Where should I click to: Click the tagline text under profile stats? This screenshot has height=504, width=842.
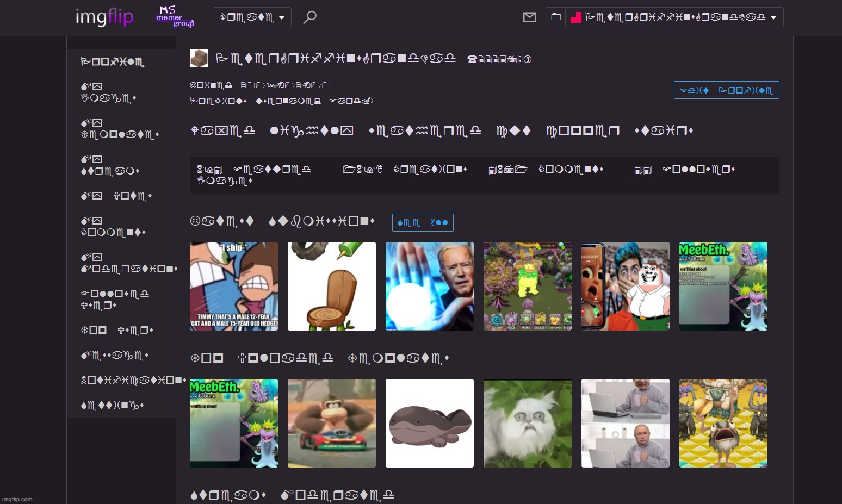pos(442,130)
